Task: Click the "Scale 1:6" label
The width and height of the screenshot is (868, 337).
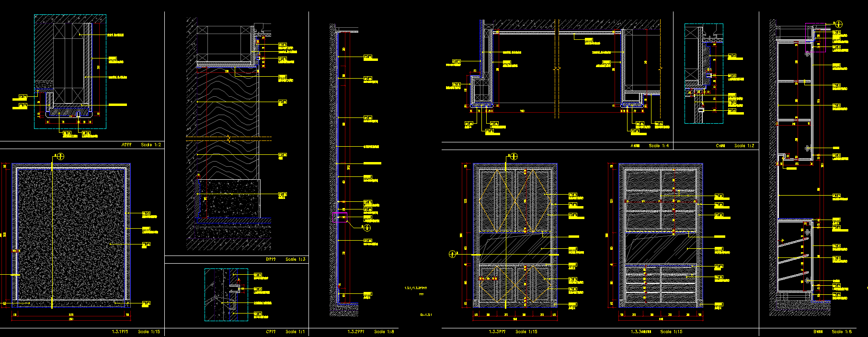Action: (x=842, y=332)
